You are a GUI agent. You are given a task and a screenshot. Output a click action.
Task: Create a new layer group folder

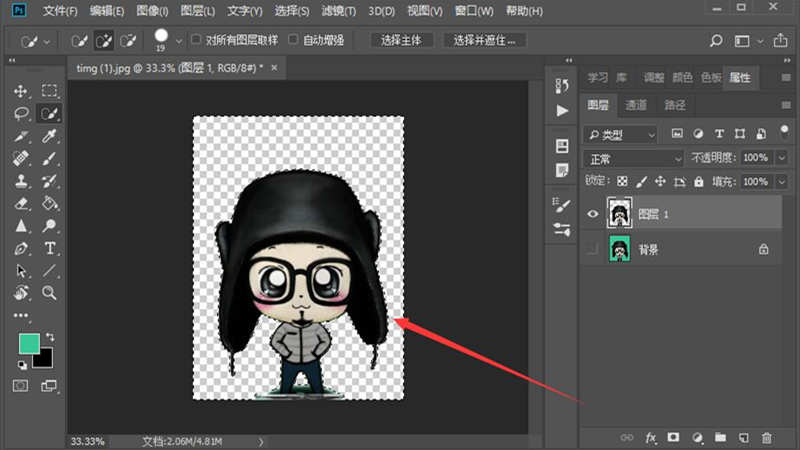pos(720,437)
